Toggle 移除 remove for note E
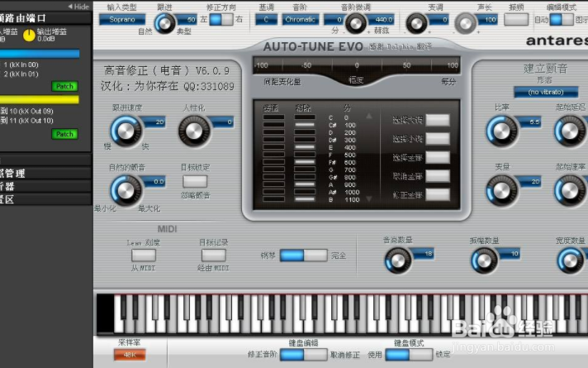Screen dimensions: 588x368 (305, 147)
